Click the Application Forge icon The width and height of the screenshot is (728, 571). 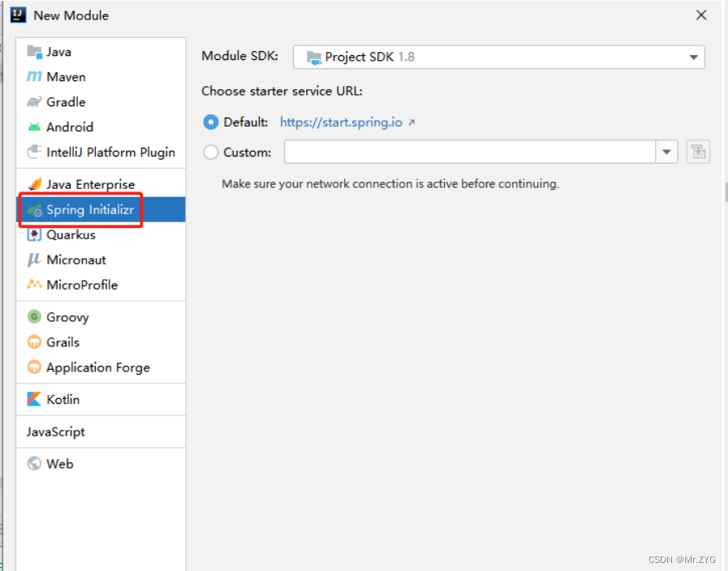point(34,367)
